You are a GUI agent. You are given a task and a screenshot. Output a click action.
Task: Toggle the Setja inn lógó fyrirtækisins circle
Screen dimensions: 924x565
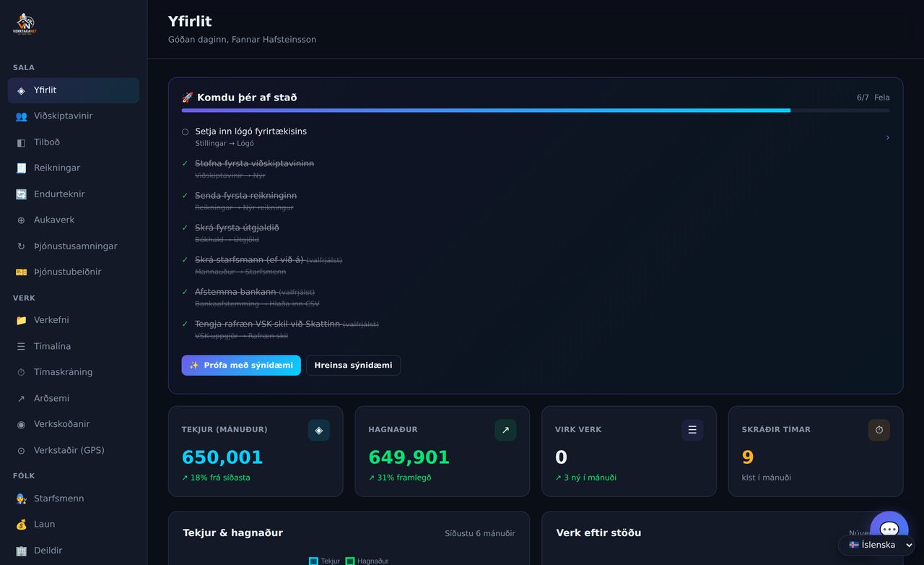pyautogui.click(x=185, y=131)
